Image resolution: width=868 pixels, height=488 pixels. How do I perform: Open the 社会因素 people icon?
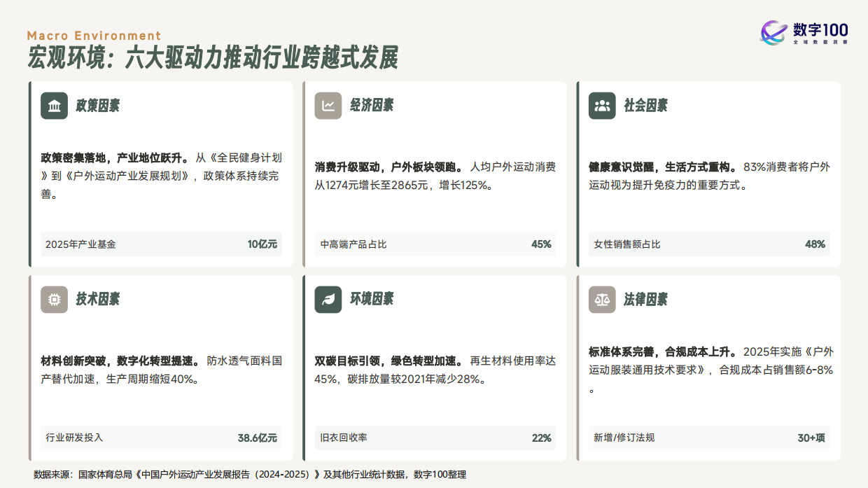pos(603,106)
